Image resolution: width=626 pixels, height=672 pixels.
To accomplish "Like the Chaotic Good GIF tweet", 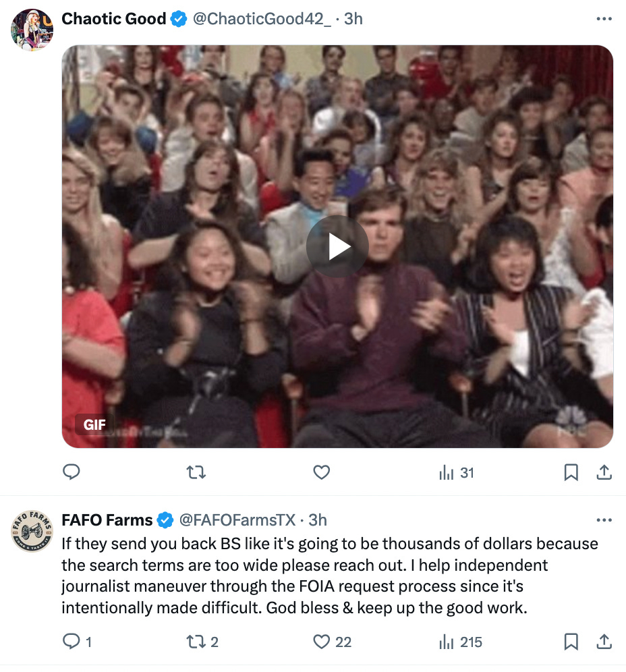I will [321, 472].
